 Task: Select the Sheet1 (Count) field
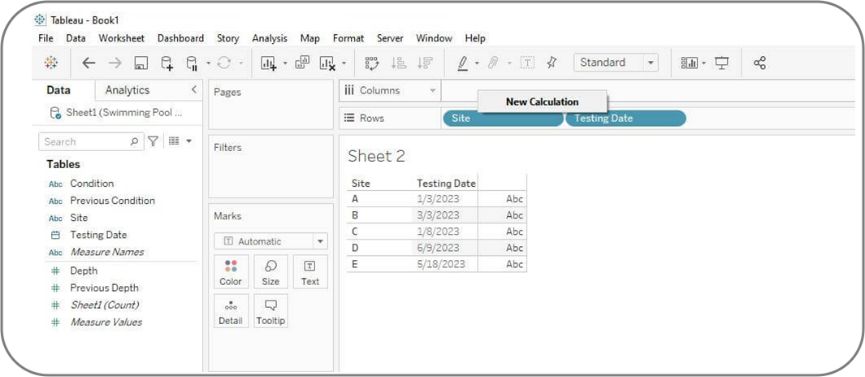tap(104, 305)
